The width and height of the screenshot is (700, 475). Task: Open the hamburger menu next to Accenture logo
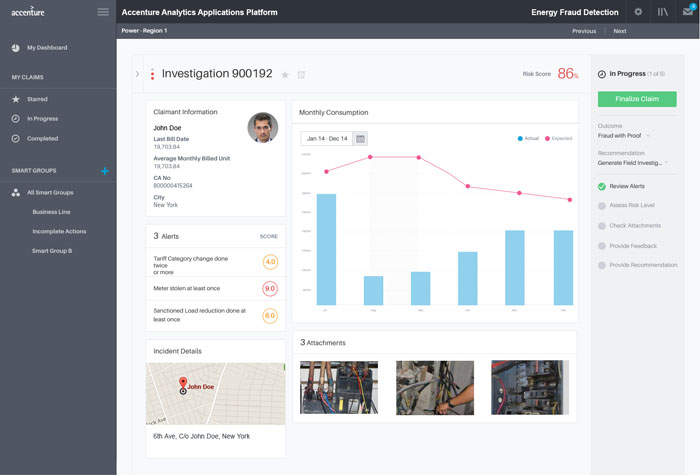(103, 12)
